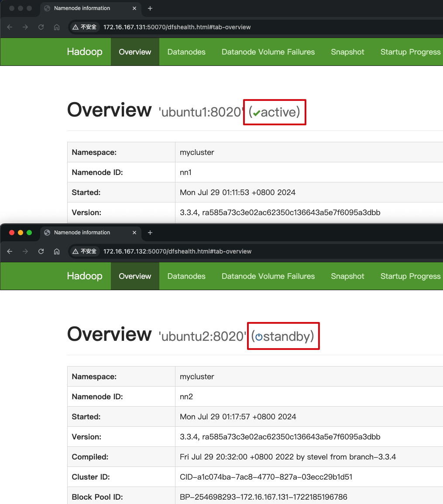Click the 不安全 security warning icon

click(75, 27)
